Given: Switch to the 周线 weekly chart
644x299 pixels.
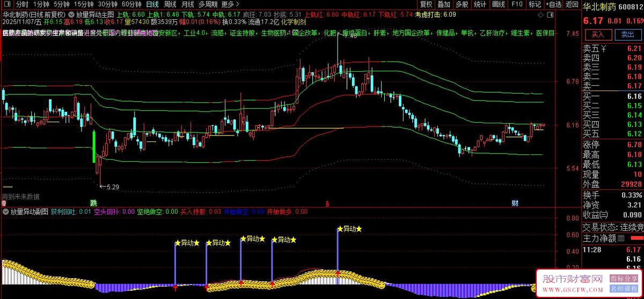Looking at the screenshot, I should tap(170, 4).
